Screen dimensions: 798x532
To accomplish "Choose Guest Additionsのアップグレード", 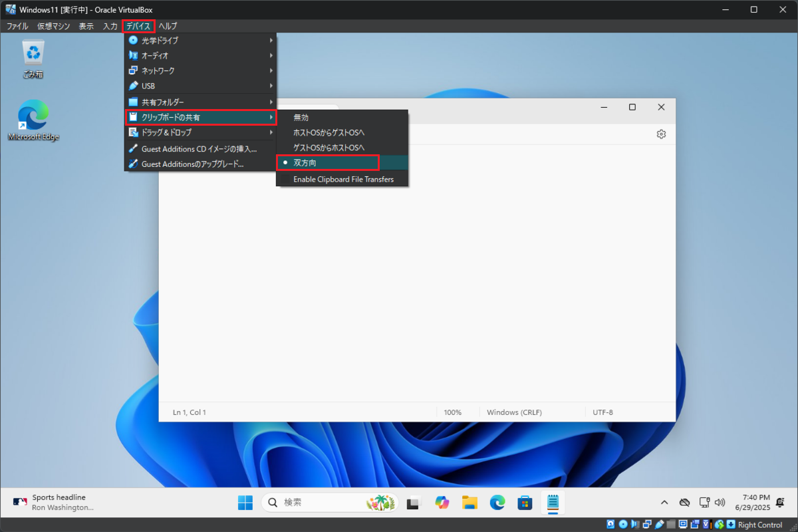I will pos(200,164).
